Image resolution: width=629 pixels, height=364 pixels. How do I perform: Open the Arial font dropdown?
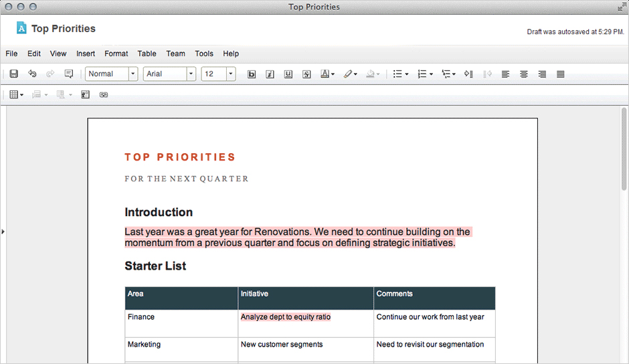pos(191,74)
